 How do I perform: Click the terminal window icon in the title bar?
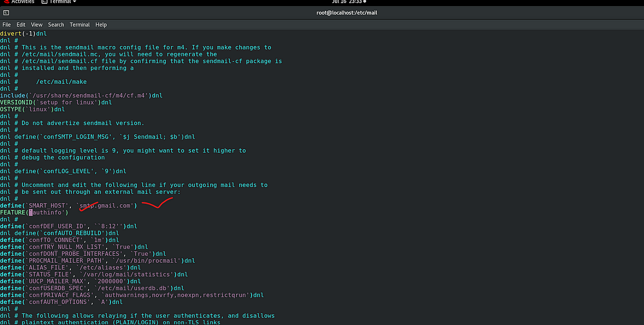tap(6, 12)
